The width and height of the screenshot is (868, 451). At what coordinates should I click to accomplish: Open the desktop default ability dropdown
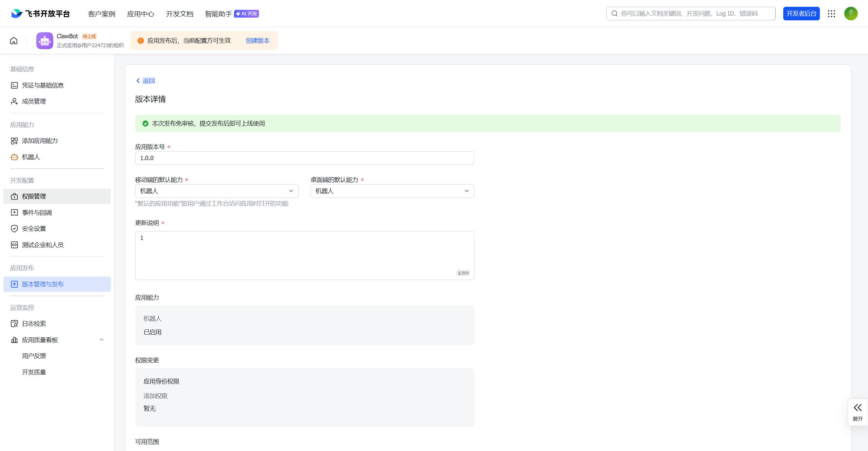[392, 191]
